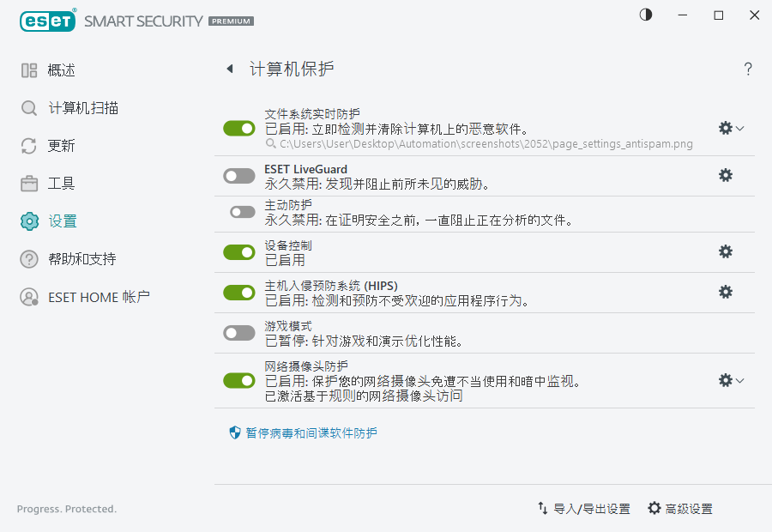Open the 工具 section in the sidebar

point(28,183)
